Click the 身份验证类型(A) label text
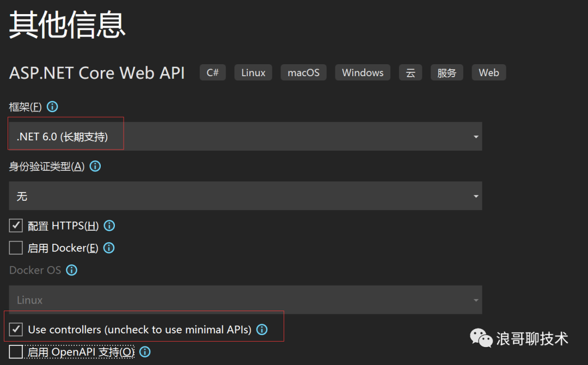588x365 pixels. click(x=47, y=166)
